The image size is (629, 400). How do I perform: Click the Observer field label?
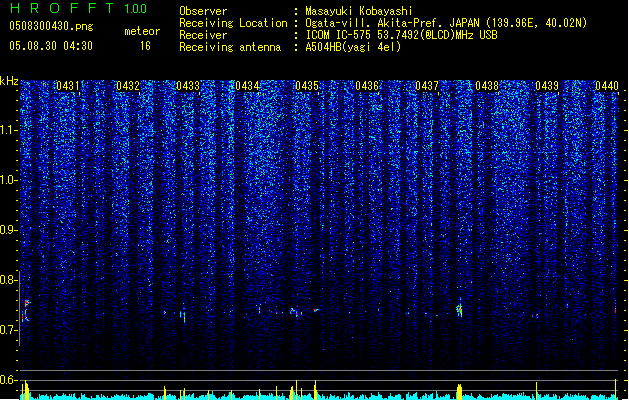[203, 11]
